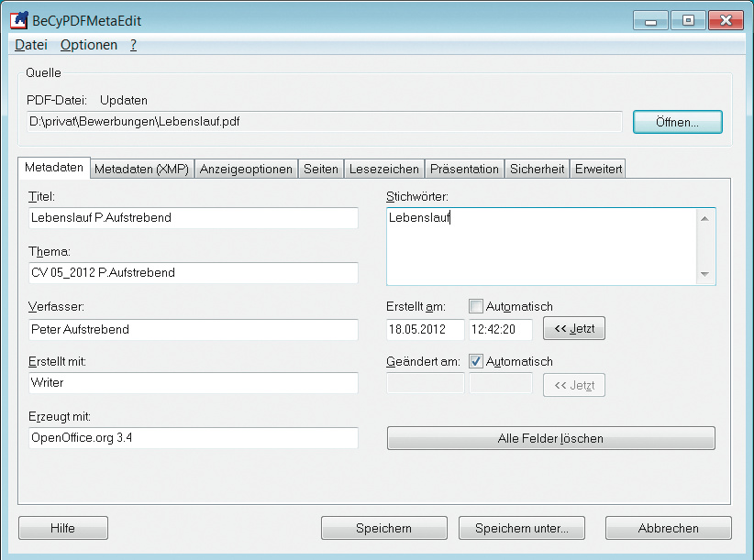Click the Abbrechen button
754x560 pixels.
point(669,528)
